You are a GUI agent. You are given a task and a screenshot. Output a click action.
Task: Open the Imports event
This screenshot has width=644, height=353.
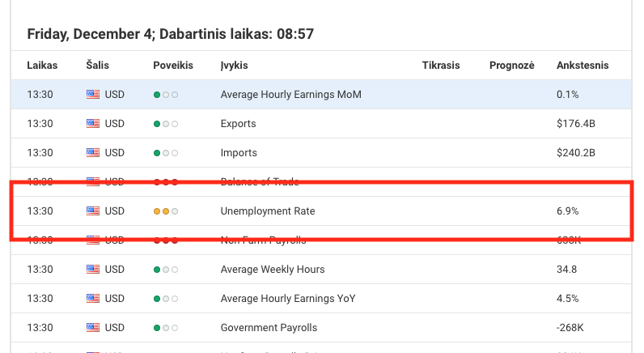click(x=239, y=153)
